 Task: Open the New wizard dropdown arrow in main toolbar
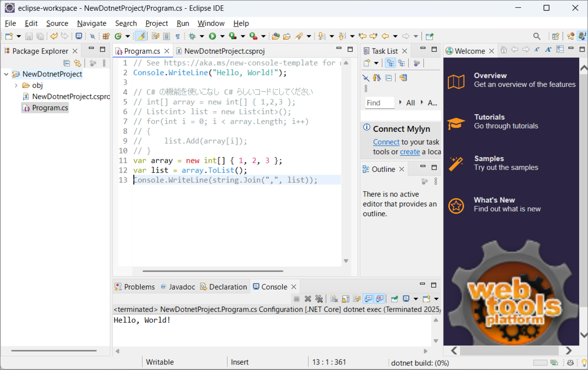coord(19,36)
